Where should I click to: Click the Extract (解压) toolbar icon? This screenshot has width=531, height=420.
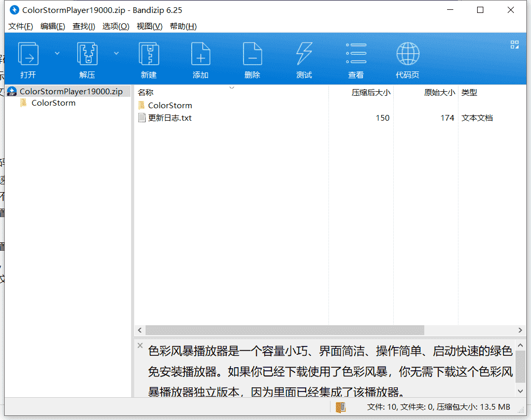point(88,53)
